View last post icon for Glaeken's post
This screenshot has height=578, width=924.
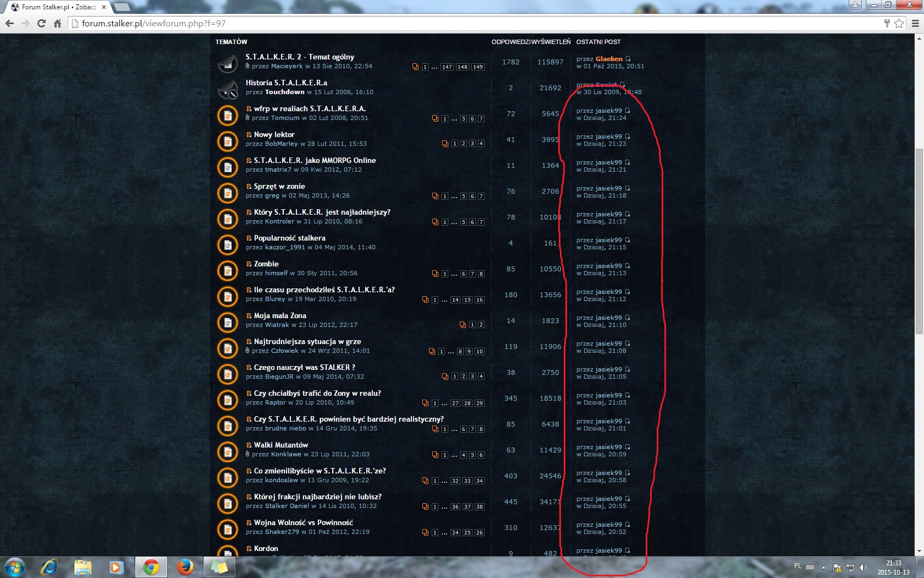coord(628,59)
